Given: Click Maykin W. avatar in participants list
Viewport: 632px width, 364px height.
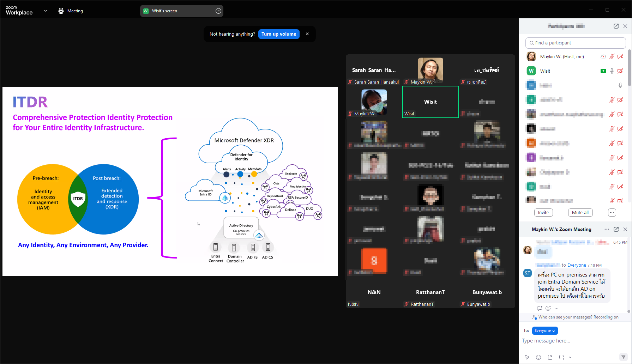Looking at the screenshot, I should 531,56.
